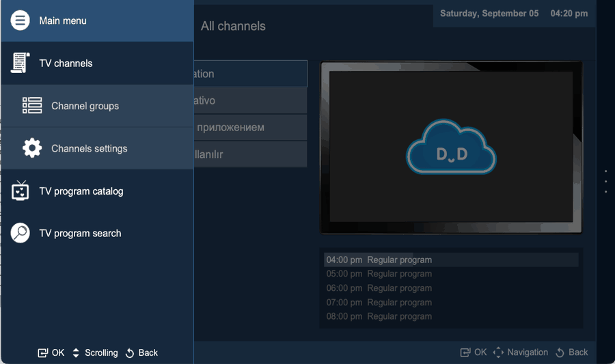Screen dimensions: 615x364
Task: Click the TV program catalog icon
Action: [x=20, y=191]
